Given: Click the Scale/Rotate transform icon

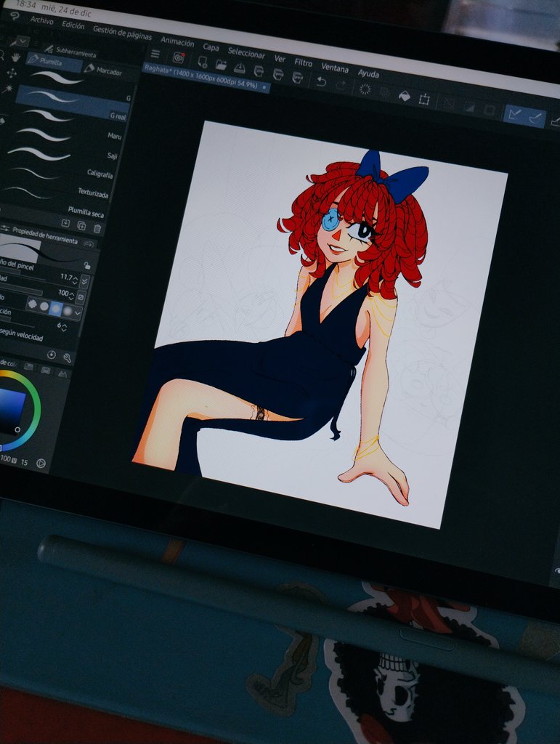Looking at the screenshot, I should click(424, 99).
